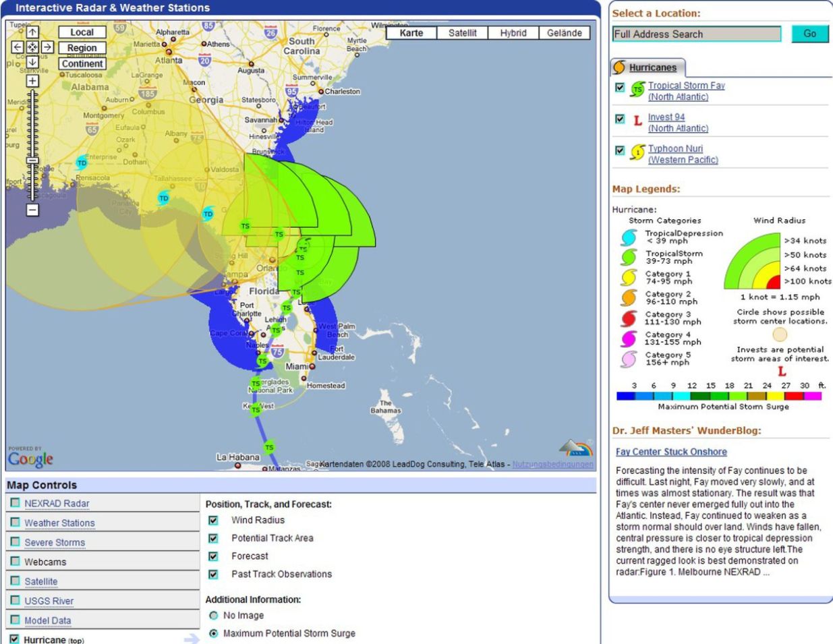Switch map to Karte view

(411, 32)
